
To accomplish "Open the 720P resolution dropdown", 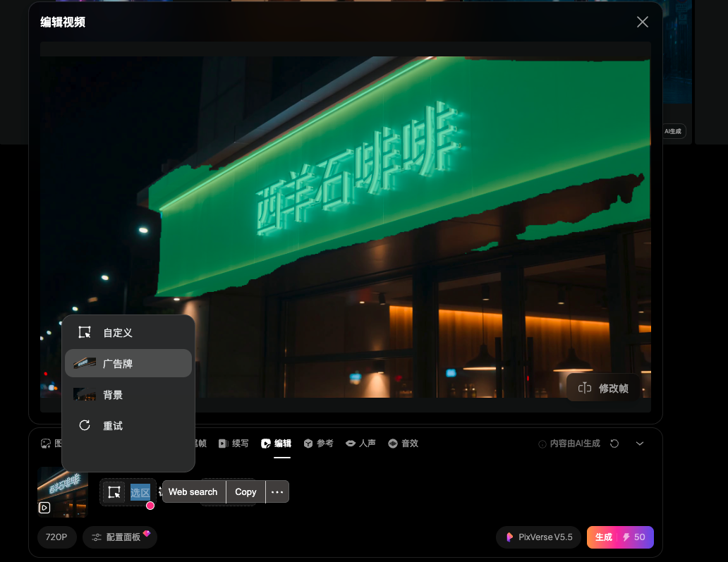I will pos(57,537).
